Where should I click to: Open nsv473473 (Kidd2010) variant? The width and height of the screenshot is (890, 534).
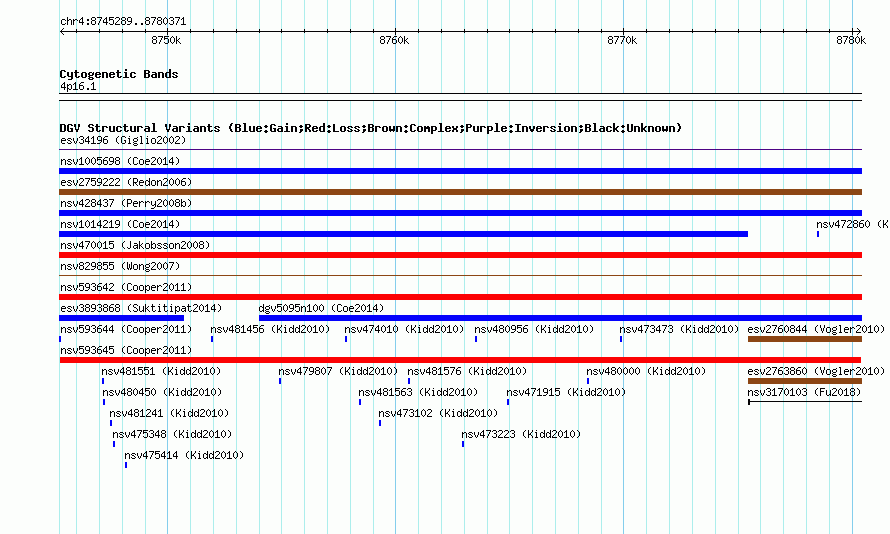[x=679, y=329]
